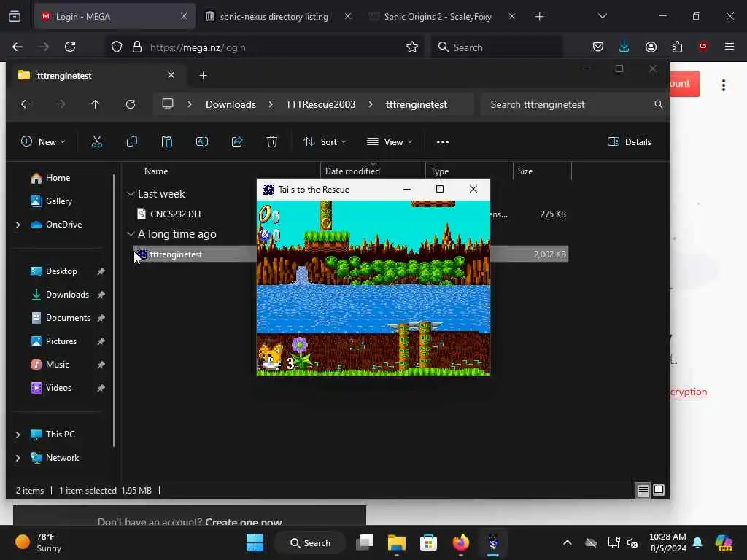Save to Pocket icon in Firefox
Image resolution: width=747 pixels, height=560 pixels.
tap(598, 47)
